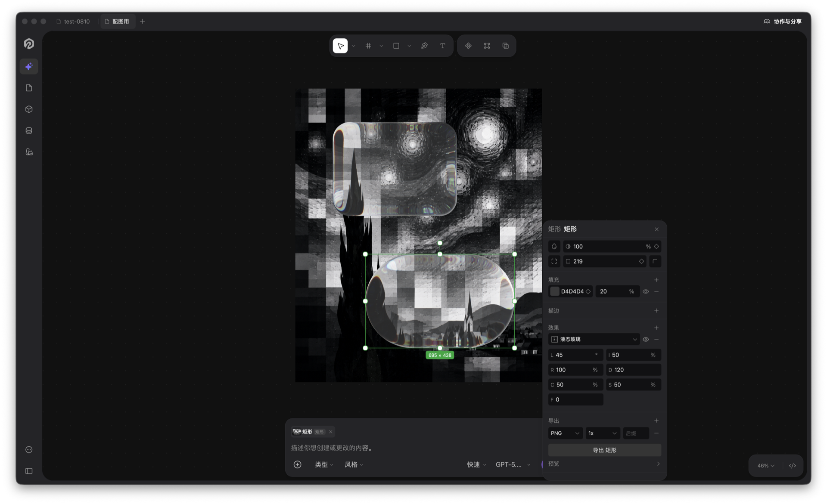The width and height of the screenshot is (827, 504).
Task: Add a new fill with plus icon
Action: coord(656,280)
